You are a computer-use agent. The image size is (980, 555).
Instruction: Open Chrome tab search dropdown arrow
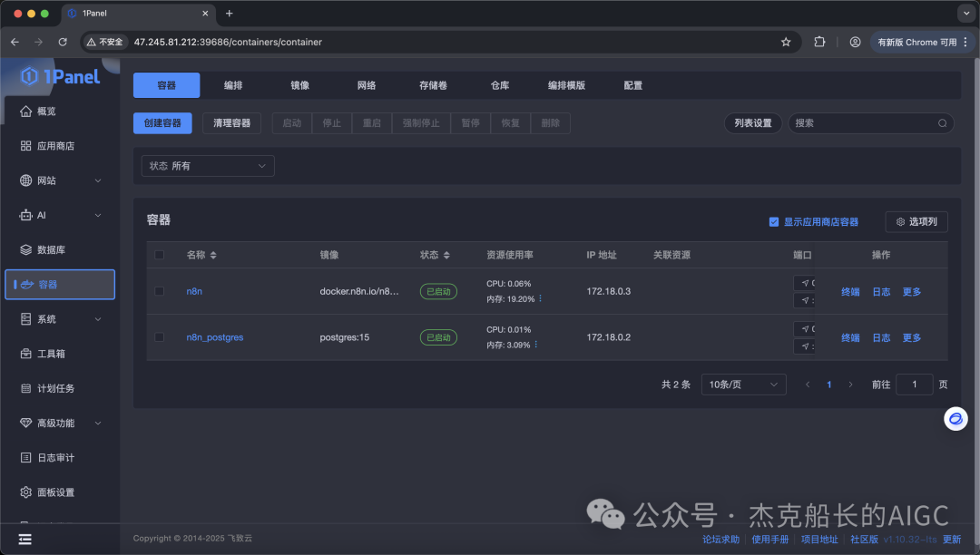click(966, 13)
